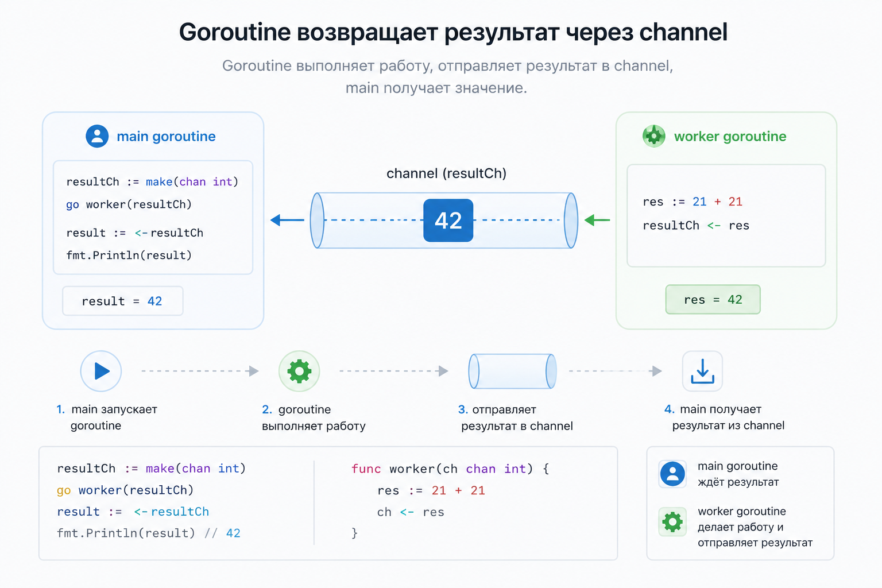Click the large resultCh channel tube
Screen dimensions: 882x588
coord(444,220)
